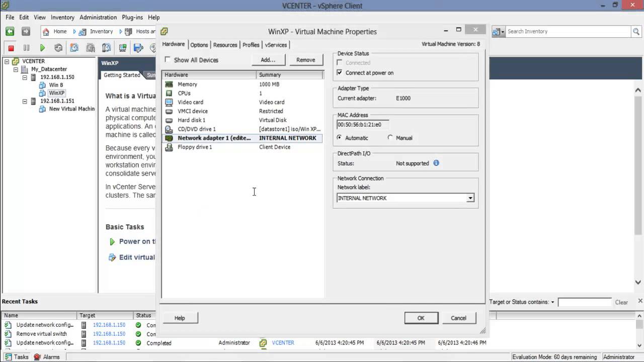The image size is (644, 362).
Task: Click the Alarms icon in status bar
Action: 37,357
